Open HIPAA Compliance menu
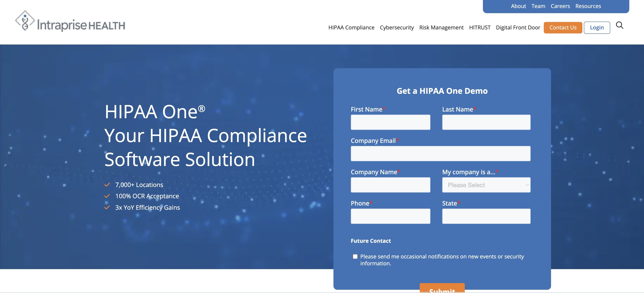This screenshot has height=293, width=644. (x=351, y=28)
